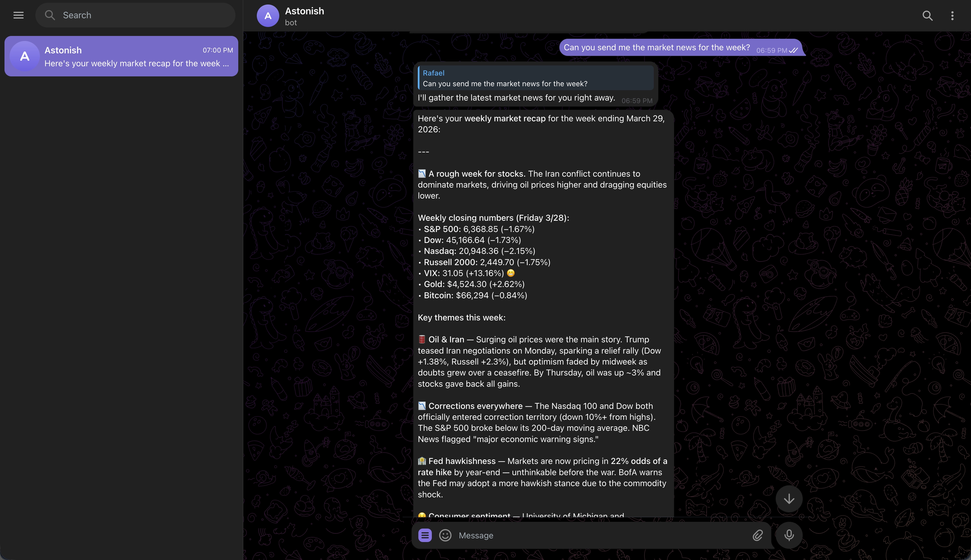Open the emoji picker
The height and width of the screenshot is (560, 971).
tap(445, 535)
